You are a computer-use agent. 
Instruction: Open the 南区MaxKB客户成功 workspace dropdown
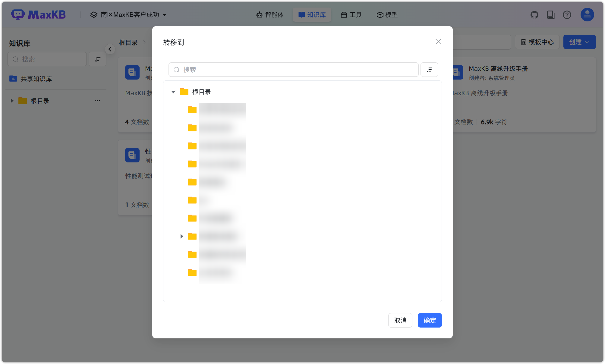(129, 14)
